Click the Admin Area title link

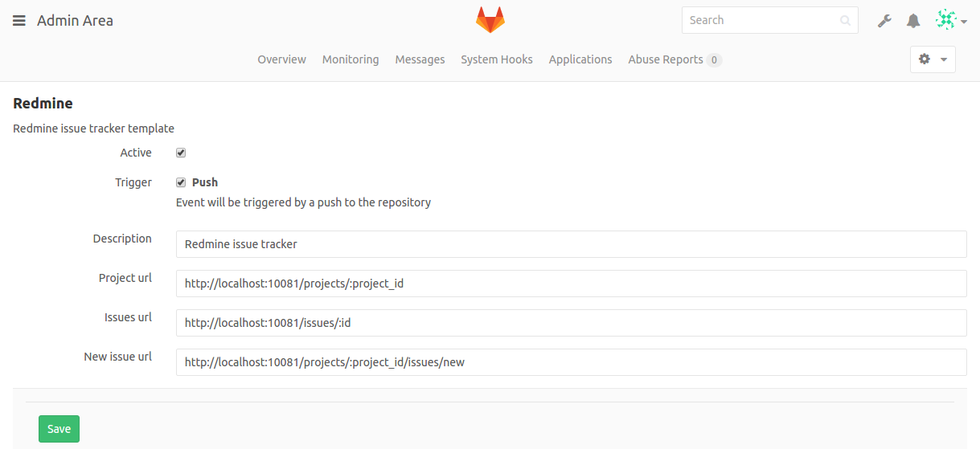coord(75,21)
